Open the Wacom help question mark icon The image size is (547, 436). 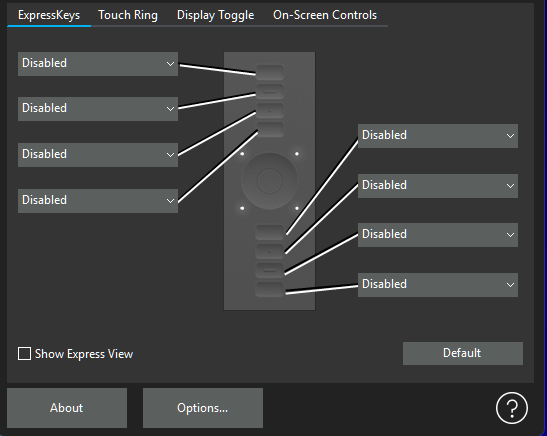click(511, 408)
